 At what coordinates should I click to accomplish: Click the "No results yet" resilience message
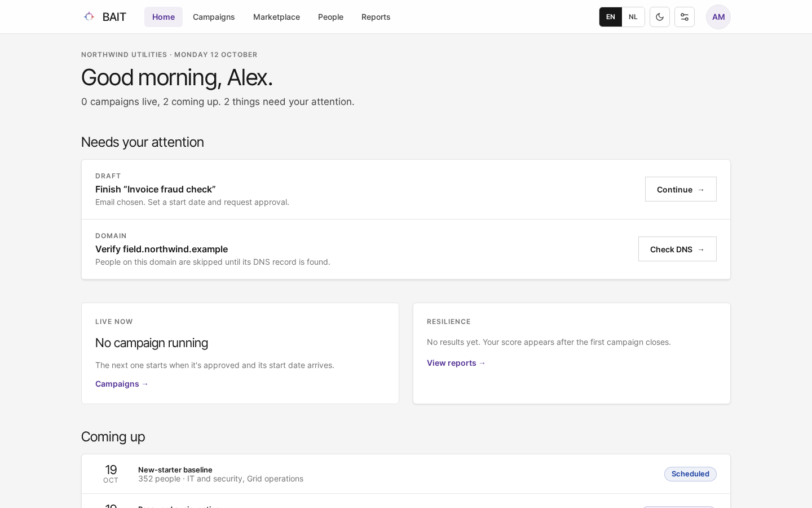549,342
